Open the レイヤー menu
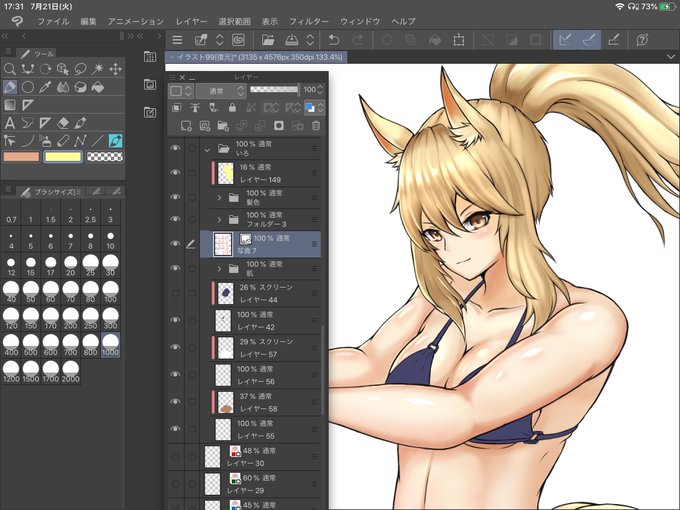Viewport: 680px width, 510px height. 191,21
